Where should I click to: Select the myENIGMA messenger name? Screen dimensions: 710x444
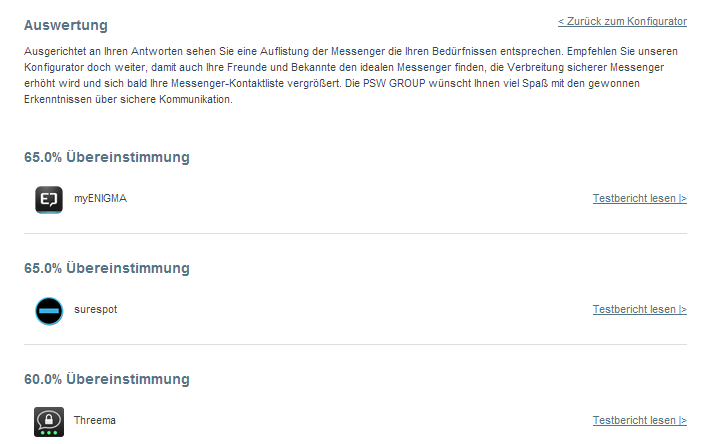tap(100, 199)
